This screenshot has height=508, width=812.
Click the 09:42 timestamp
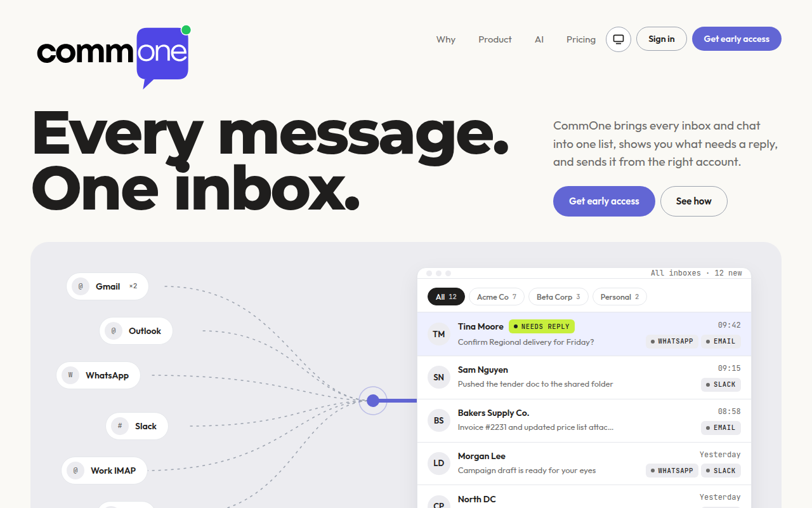729,325
